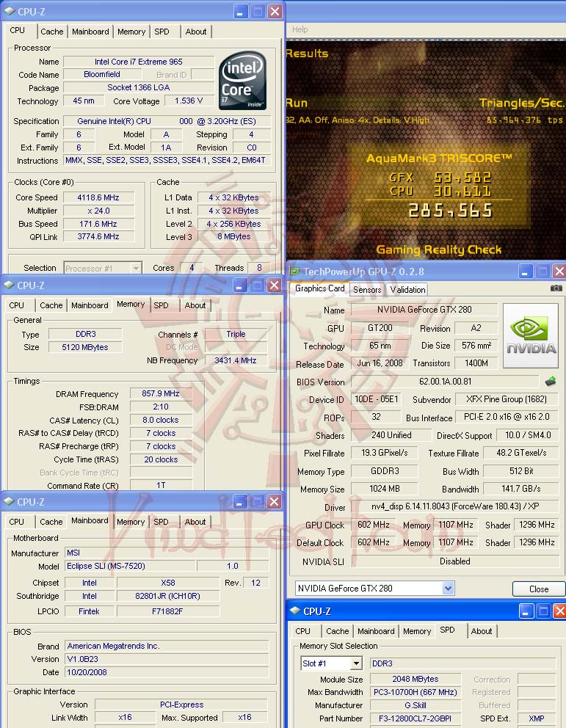Click the NVIDIA logo in GPU-Z
The image size is (566, 728).
[x=531, y=335]
